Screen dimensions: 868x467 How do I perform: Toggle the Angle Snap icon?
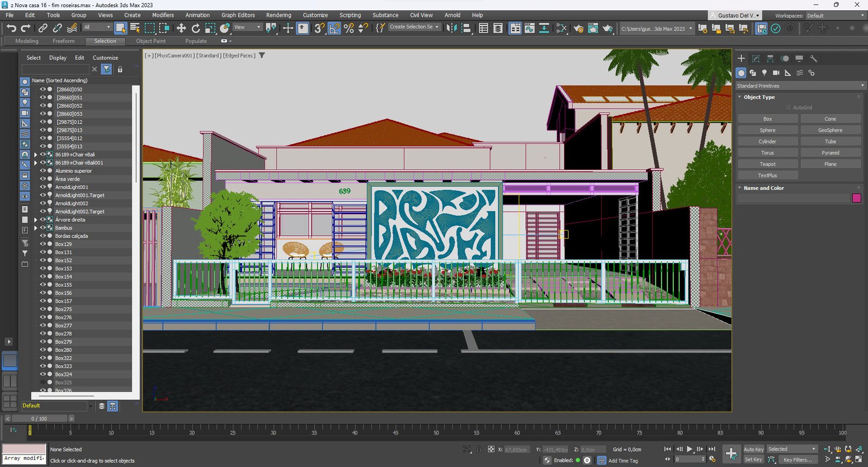coord(334,28)
